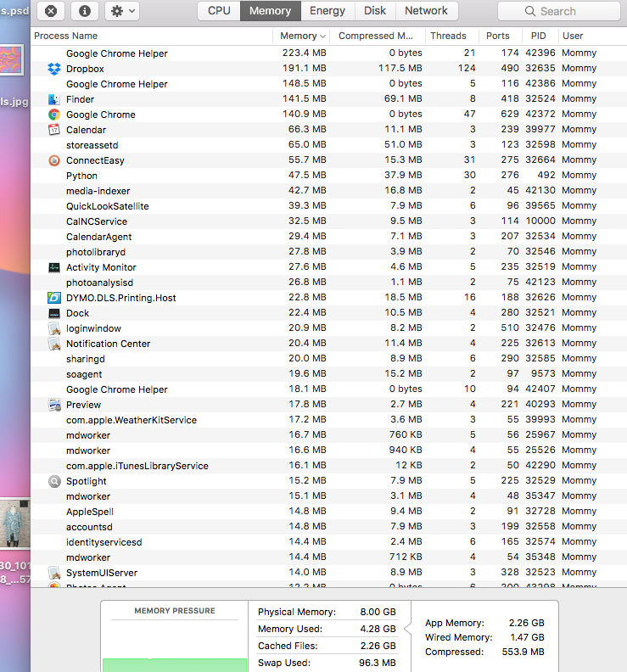Open the Network tab
The height and width of the screenshot is (672, 627).
(427, 11)
